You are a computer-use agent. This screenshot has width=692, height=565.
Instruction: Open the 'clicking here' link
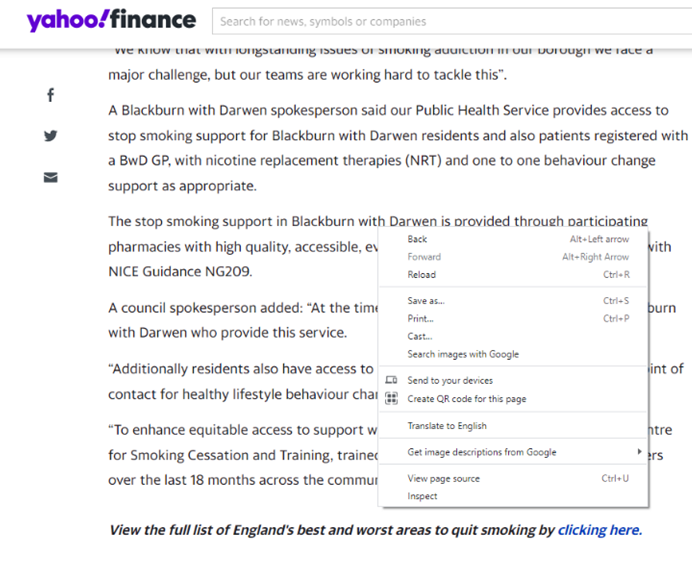(x=598, y=530)
